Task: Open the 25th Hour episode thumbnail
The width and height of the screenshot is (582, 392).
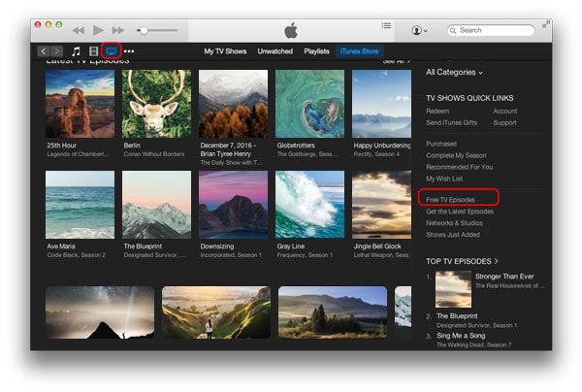Action: click(x=80, y=104)
